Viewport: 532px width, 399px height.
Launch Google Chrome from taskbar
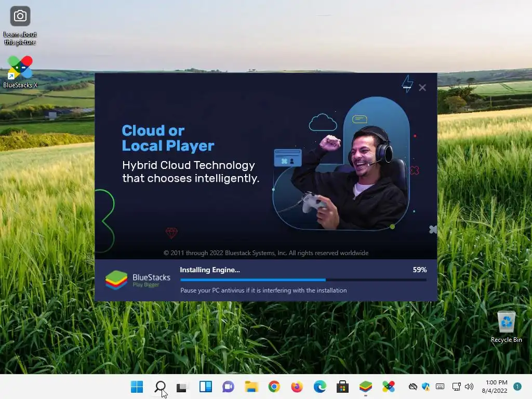tap(274, 387)
